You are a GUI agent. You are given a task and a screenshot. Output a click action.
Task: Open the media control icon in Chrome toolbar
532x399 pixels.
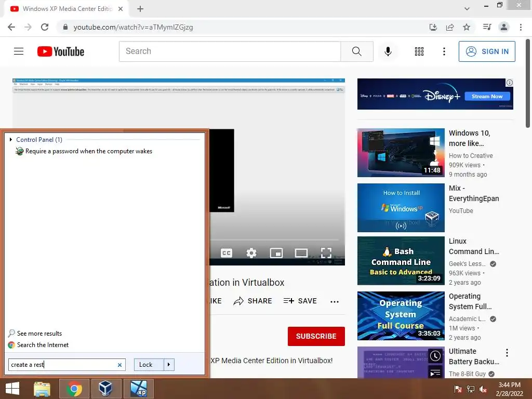487,27
